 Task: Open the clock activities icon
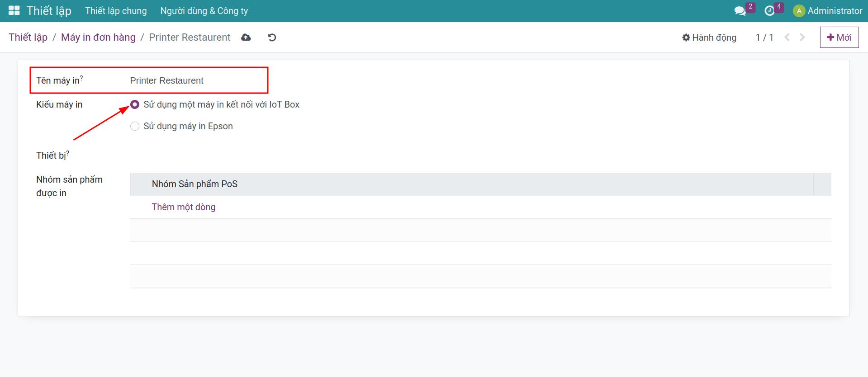click(x=769, y=11)
